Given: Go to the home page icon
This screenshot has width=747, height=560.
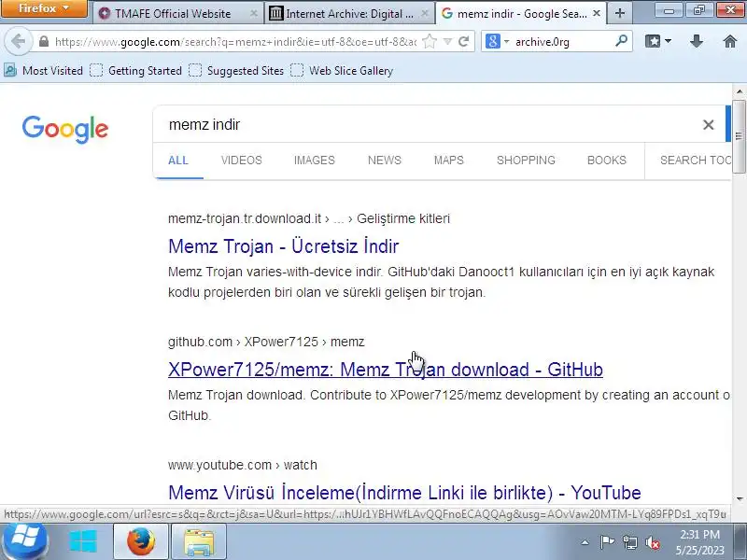Looking at the screenshot, I should (730, 42).
